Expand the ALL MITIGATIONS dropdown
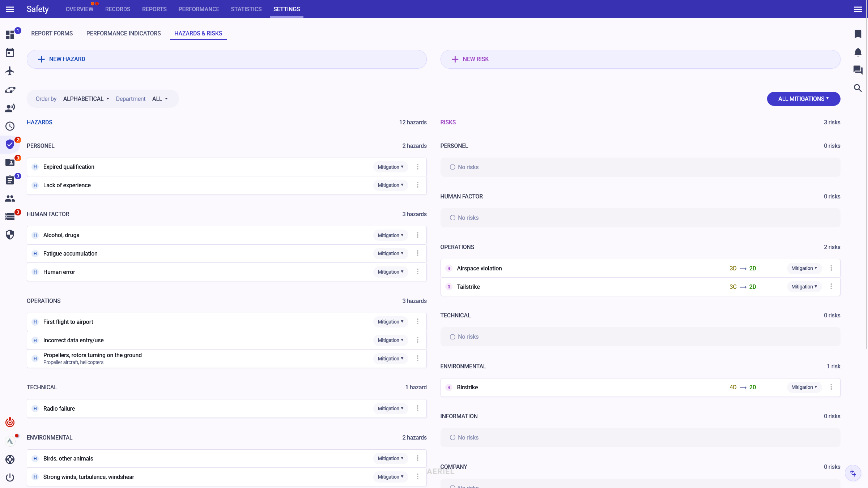The image size is (868, 488). click(x=803, y=99)
